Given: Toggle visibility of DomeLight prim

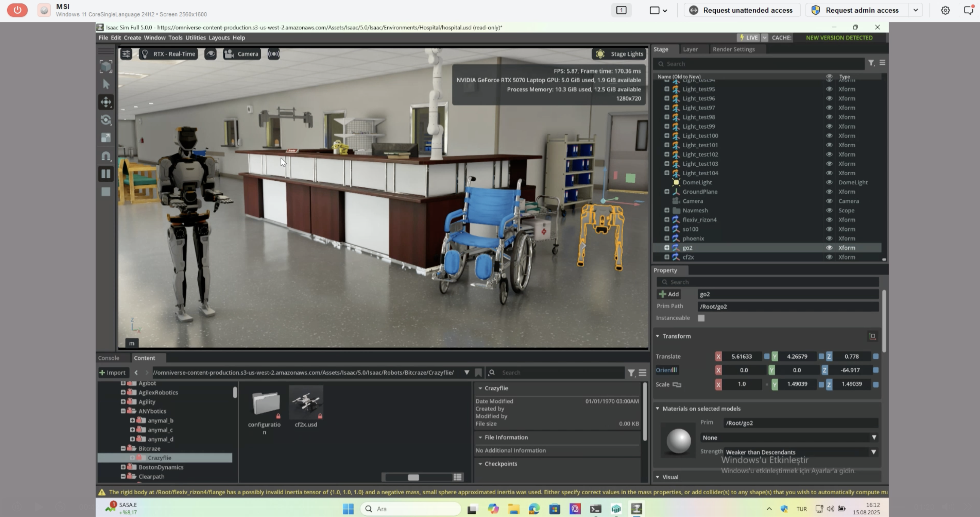Looking at the screenshot, I should pos(829,182).
